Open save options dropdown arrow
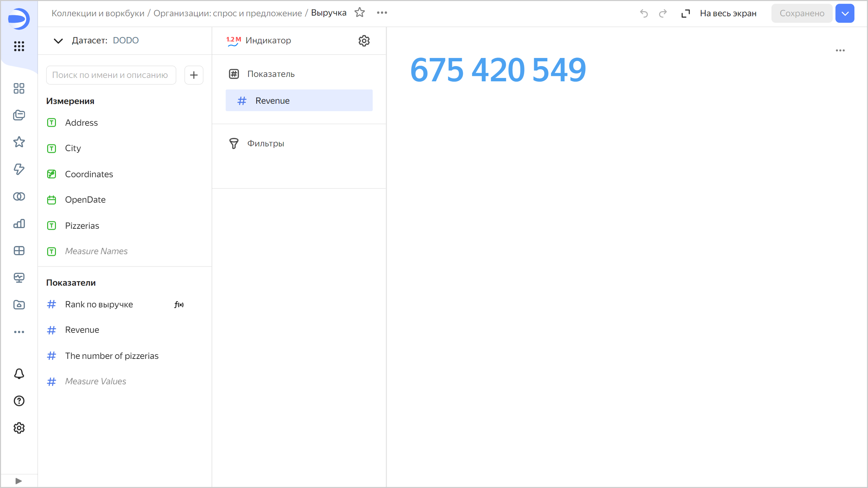This screenshot has height=488, width=868. pos(845,14)
